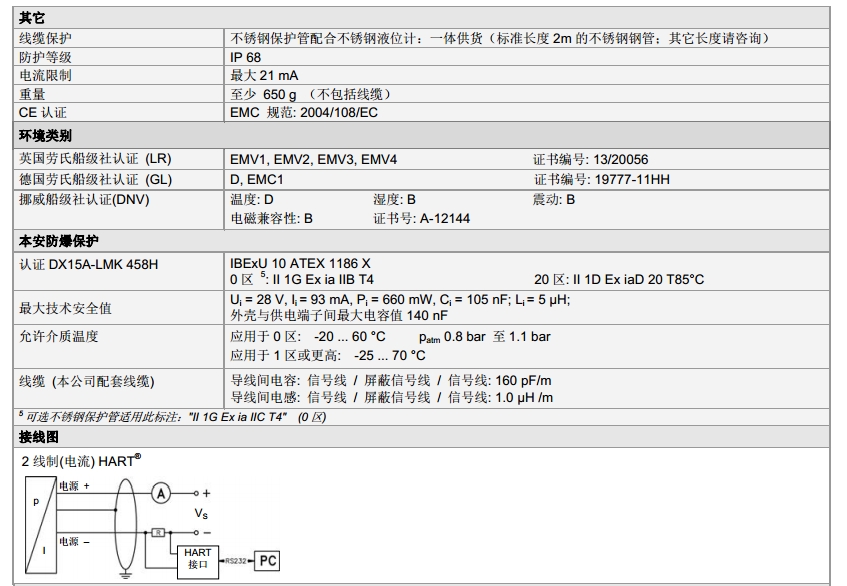847x586 pixels.
Task: Click the 最大技术安全值 label
Action: 65,308
